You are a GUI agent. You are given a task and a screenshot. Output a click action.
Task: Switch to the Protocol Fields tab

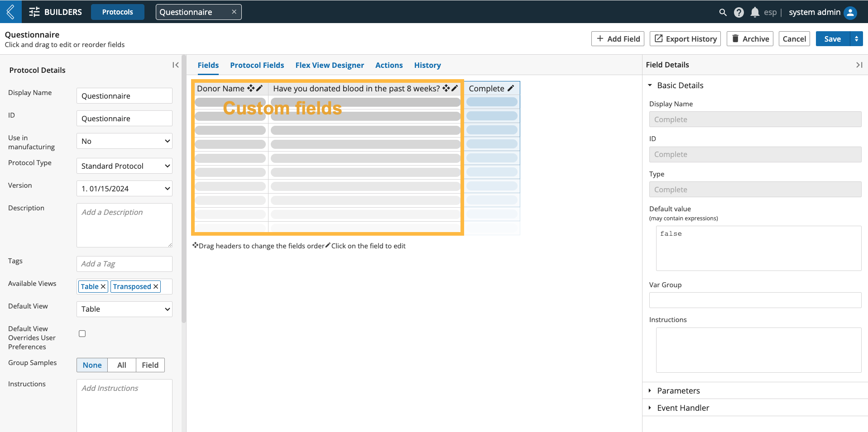coord(257,65)
